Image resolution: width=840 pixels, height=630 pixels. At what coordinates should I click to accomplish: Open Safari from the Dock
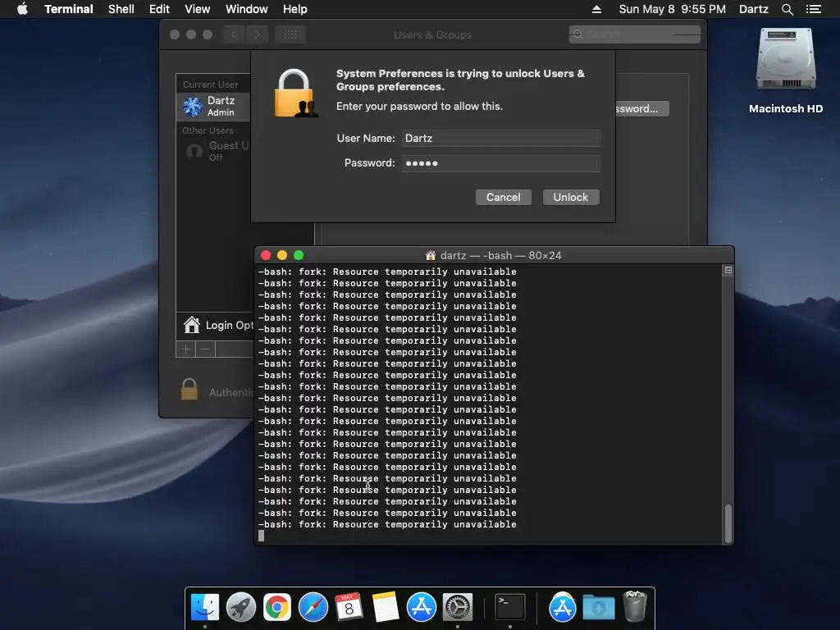(313, 607)
